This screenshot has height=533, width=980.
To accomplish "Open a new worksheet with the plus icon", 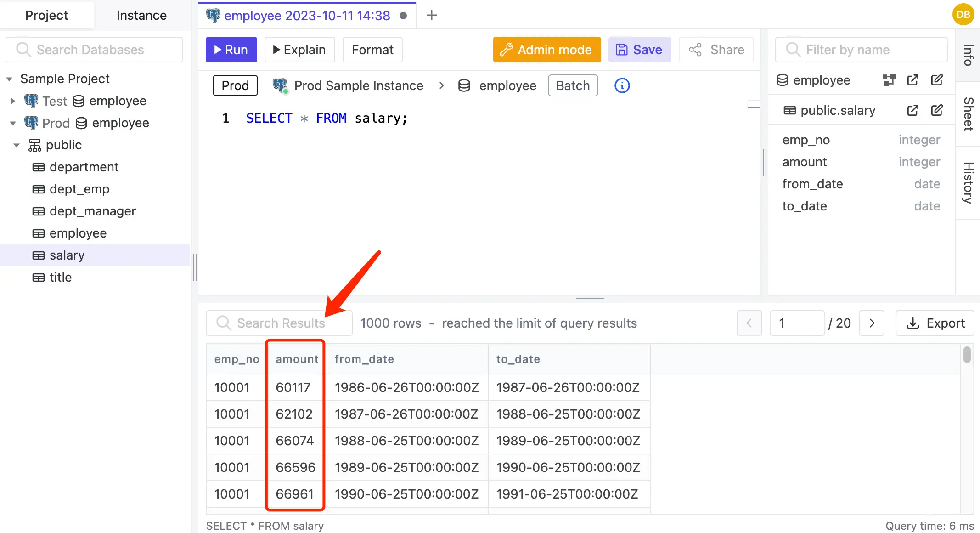I will click(431, 15).
